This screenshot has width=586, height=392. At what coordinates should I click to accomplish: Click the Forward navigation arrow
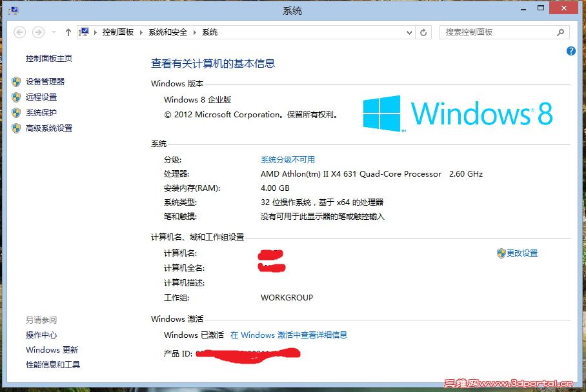38,32
